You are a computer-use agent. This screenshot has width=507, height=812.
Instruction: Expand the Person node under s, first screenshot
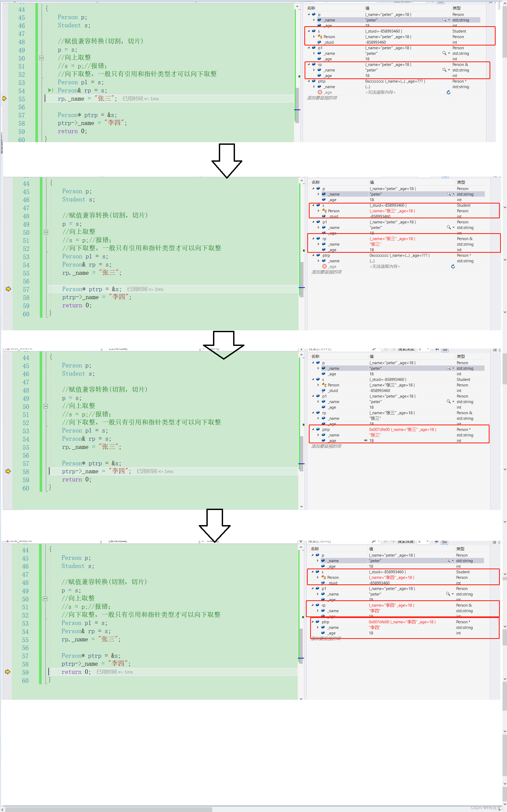(314, 37)
